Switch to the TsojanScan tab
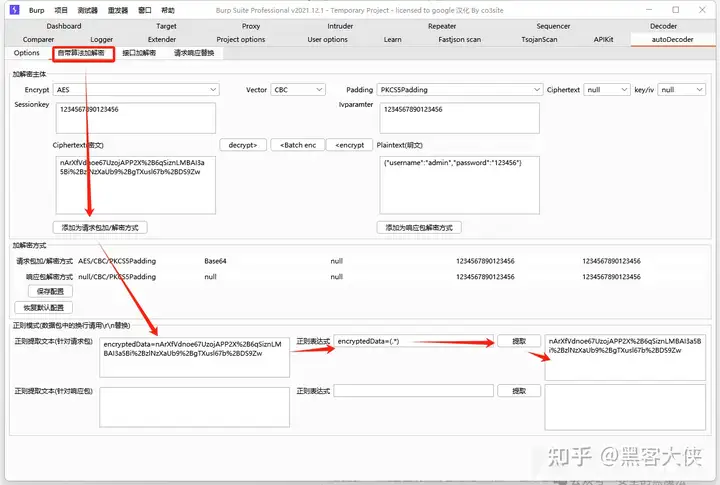The width and height of the screenshot is (720, 485). (540, 39)
